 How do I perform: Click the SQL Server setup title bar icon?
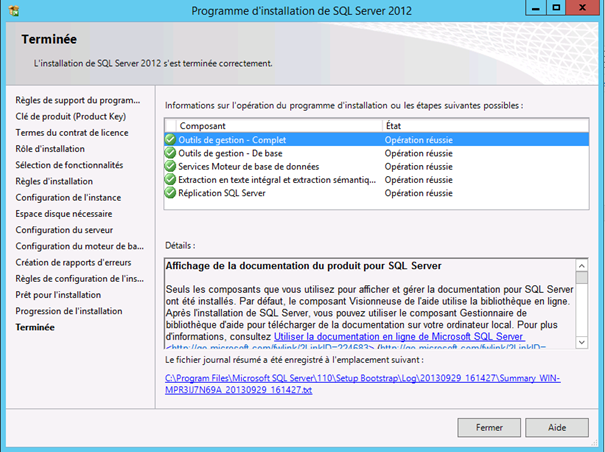pyautogui.click(x=14, y=10)
